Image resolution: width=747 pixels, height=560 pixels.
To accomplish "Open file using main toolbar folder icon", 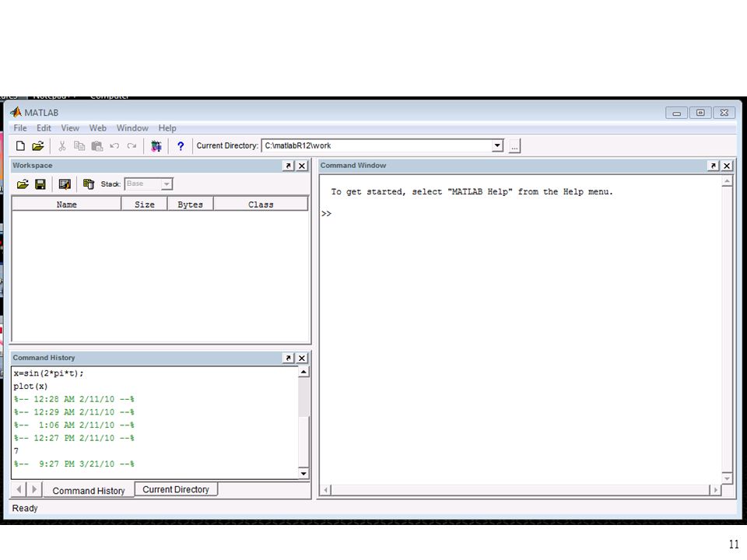I will point(38,145).
